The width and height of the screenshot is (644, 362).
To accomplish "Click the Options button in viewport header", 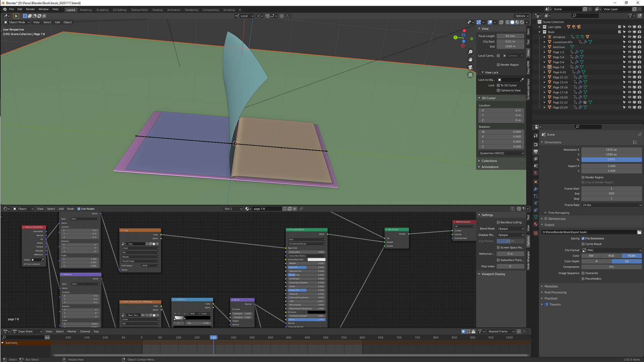I will (522, 16).
